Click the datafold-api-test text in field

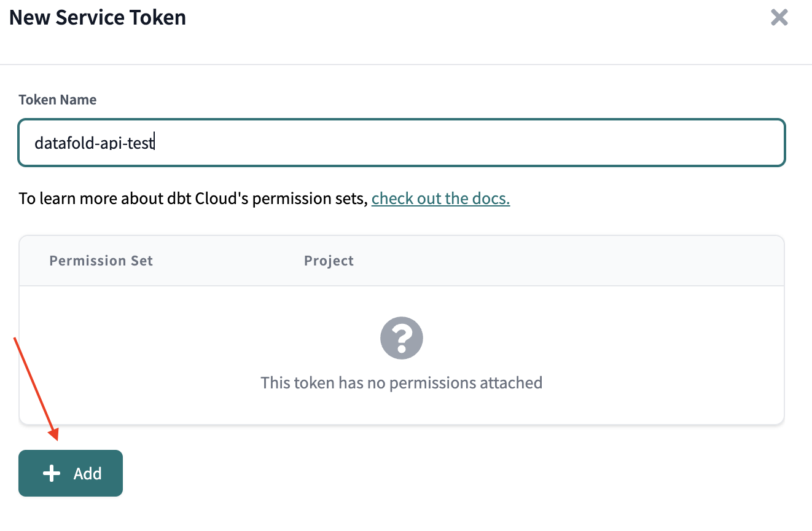(94, 143)
